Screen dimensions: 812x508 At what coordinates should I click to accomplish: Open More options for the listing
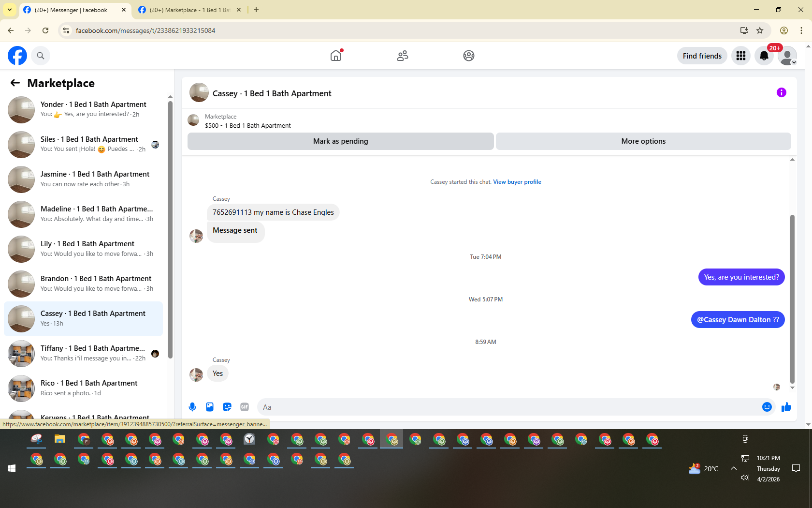tap(643, 141)
